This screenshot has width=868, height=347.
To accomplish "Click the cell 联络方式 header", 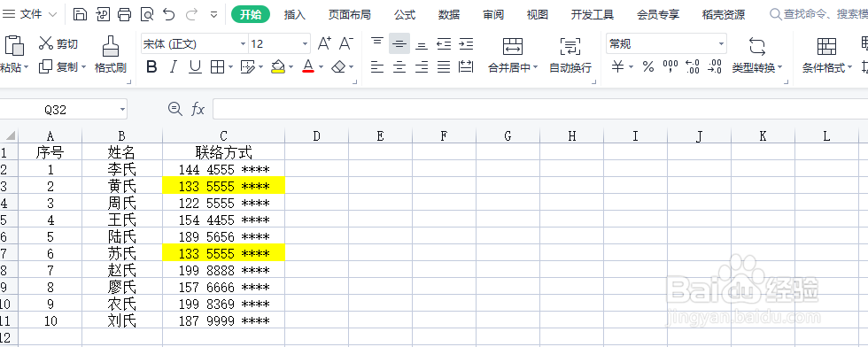I will click(223, 152).
